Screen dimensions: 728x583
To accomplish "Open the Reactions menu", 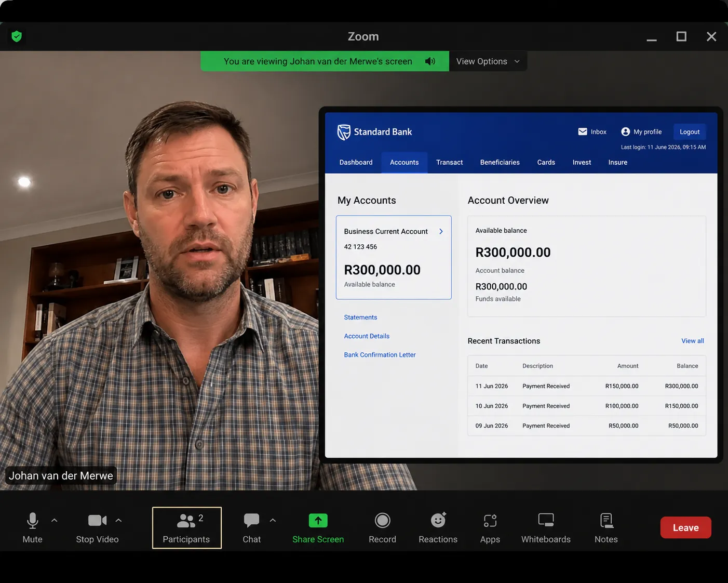I will coord(438,527).
